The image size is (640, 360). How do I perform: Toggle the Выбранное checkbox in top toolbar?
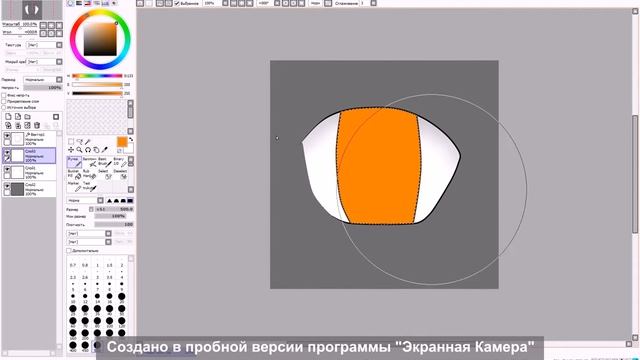[x=177, y=3]
